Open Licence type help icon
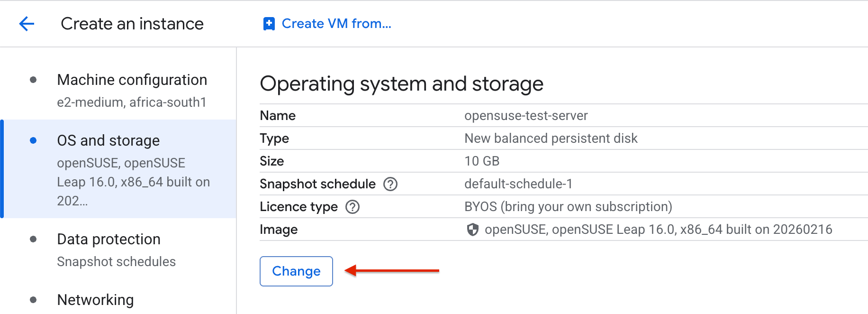Viewport: 868px width, 314px height. pos(352,207)
